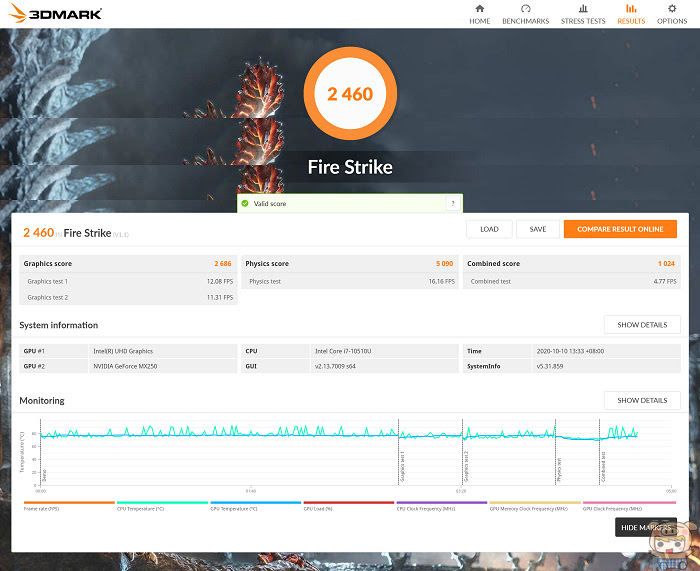This screenshot has width=700, height=571.
Task: Click the SystemInfo version v5.31.859
Action: (550, 366)
